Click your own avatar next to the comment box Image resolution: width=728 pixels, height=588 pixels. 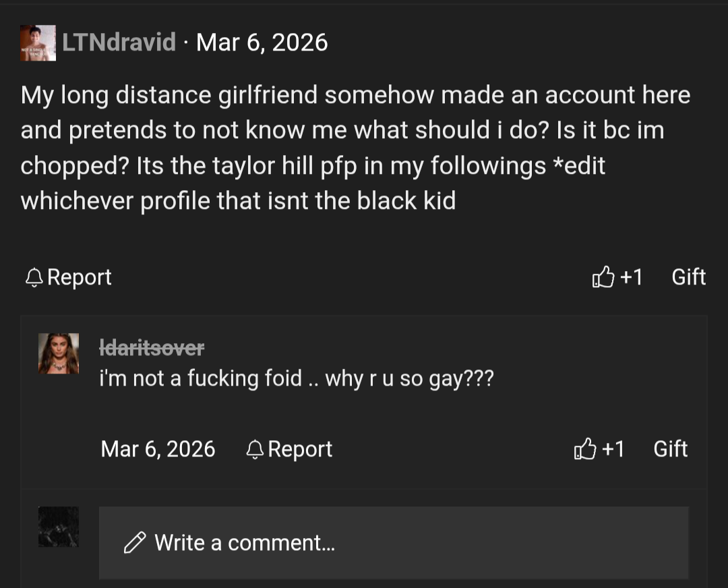click(x=58, y=527)
